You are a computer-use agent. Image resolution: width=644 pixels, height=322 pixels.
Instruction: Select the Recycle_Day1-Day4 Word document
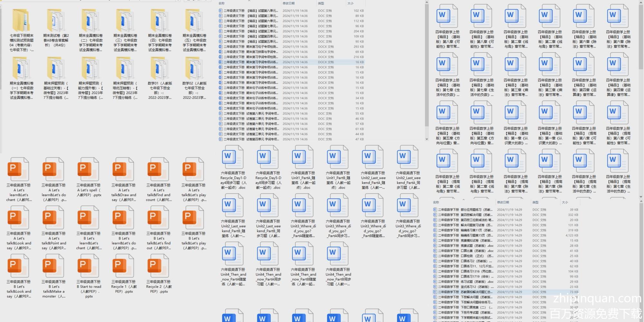[x=233, y=158]
